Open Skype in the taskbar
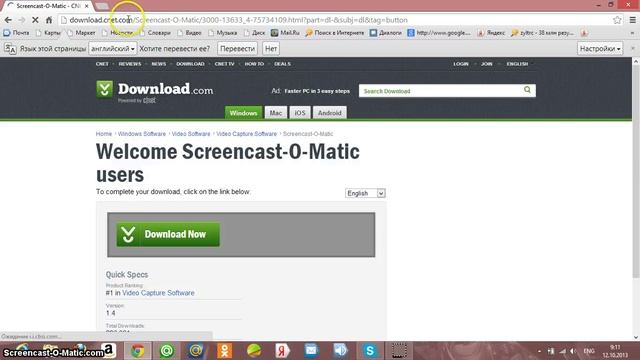 [369, 351]
